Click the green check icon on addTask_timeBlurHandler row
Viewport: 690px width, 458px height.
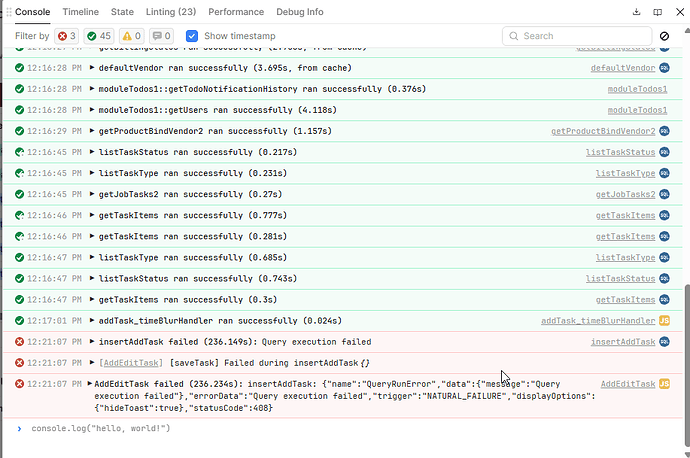click(x=19, y=321)
